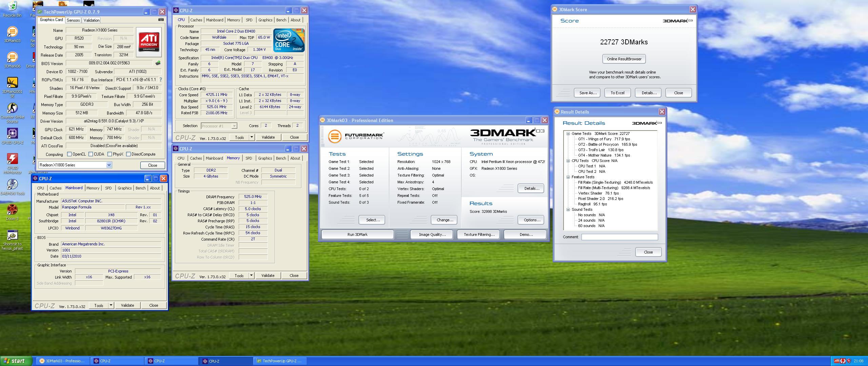Screen dimensions: 868x366
Task: Click into the Comment input field
Action: 619,237
